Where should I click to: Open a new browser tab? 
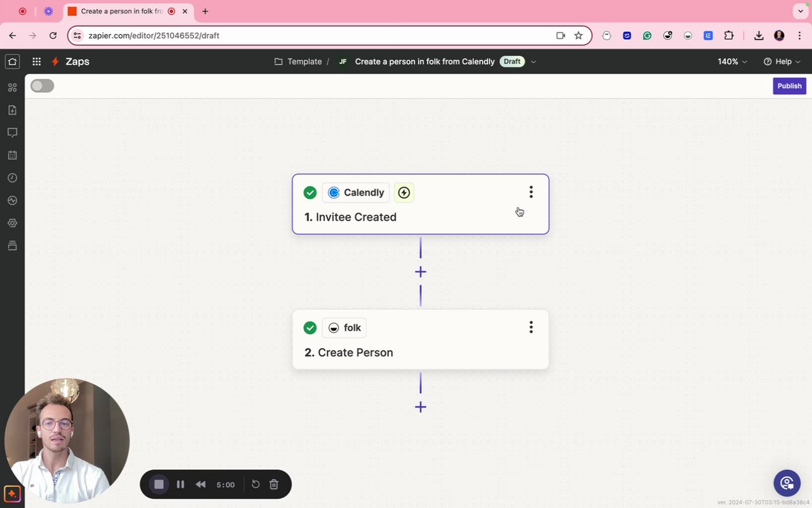(x=205, y=11)
